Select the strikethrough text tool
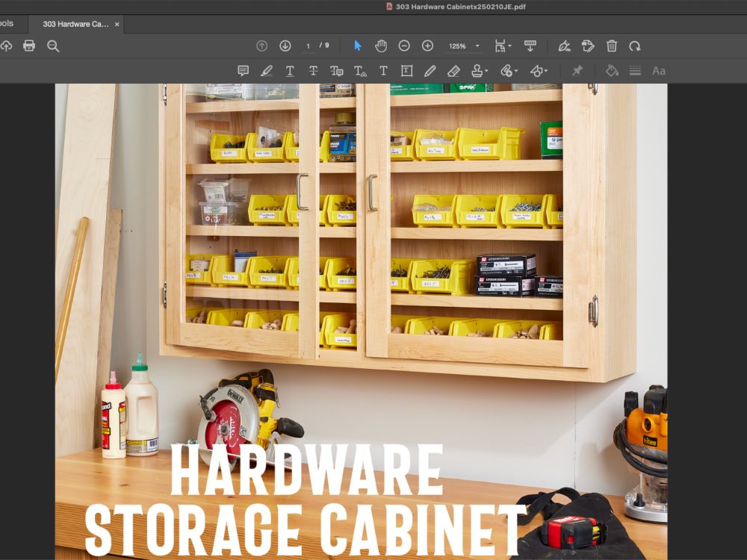747x560 pixels. [x=313, y=71]
